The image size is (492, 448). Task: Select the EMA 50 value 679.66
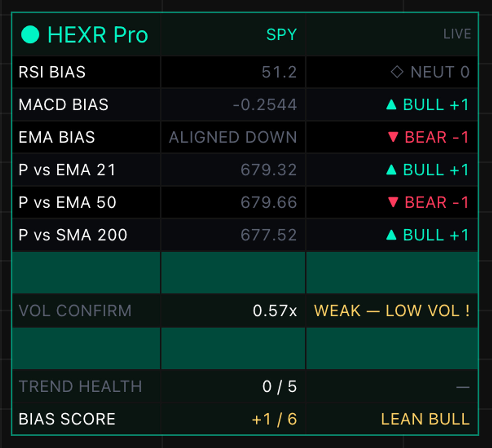pos(269,203)
